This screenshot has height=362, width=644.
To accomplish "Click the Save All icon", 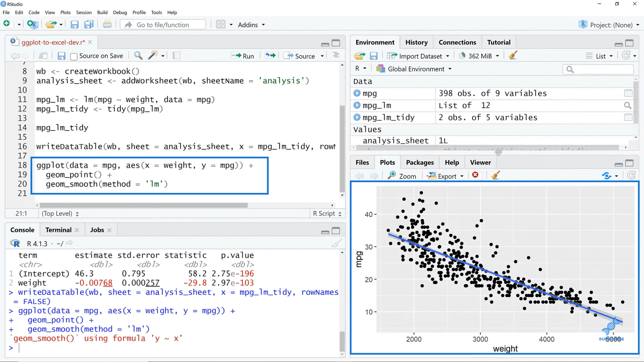I will (x=89, y=25).
